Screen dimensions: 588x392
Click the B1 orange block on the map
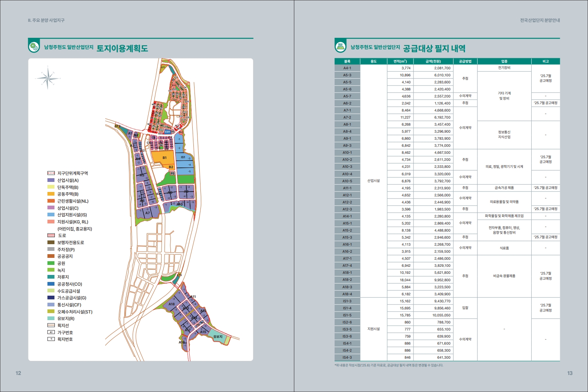(164, 158)
